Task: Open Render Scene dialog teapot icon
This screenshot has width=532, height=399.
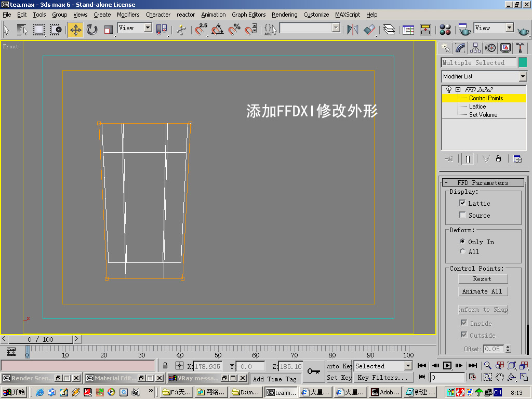Action: tap(464, 30)
